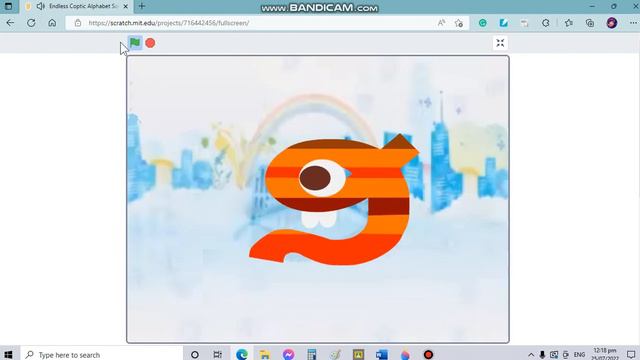The height and width of the screenshot is (360, 640).
Task: Click the blue pen extension icon
Action: click(504, 23)
